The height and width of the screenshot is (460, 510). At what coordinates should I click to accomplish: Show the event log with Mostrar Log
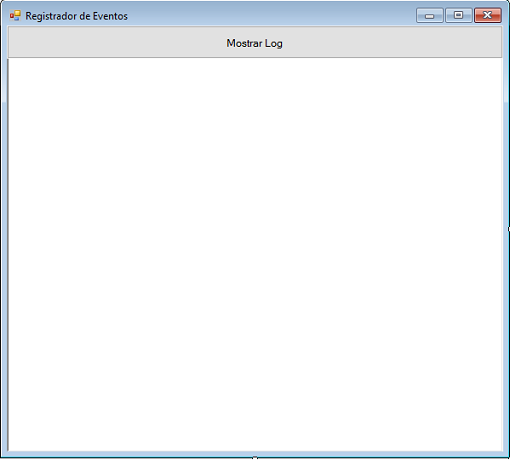point(255,42)
